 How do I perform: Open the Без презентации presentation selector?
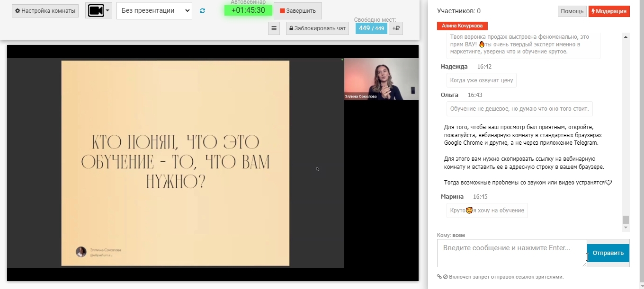pyautogui.click(x=154, y=10)
